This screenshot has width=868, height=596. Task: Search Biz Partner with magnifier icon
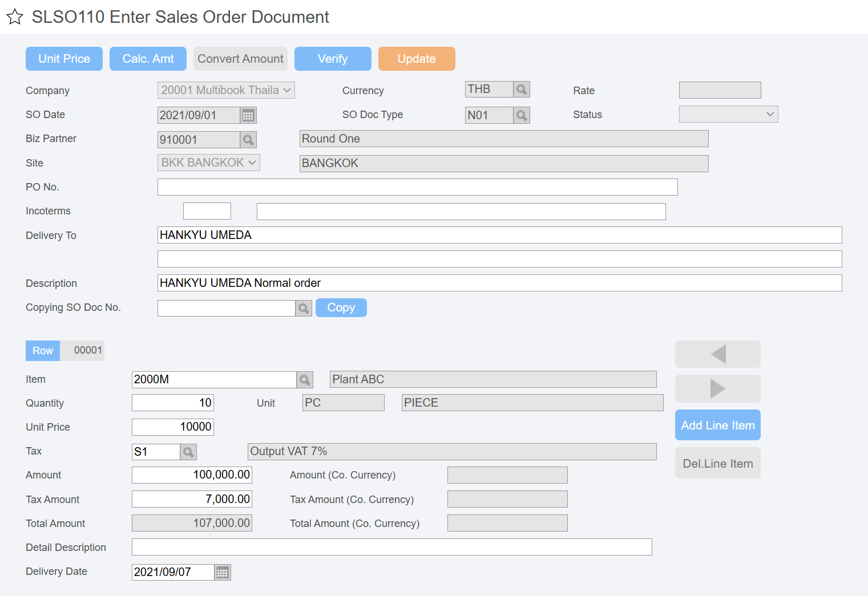[x=248, y=140]
